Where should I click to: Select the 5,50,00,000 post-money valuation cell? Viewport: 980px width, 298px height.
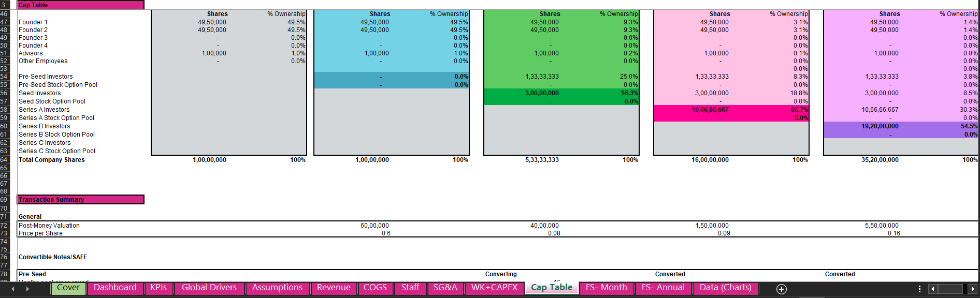(x=882, y=226)
